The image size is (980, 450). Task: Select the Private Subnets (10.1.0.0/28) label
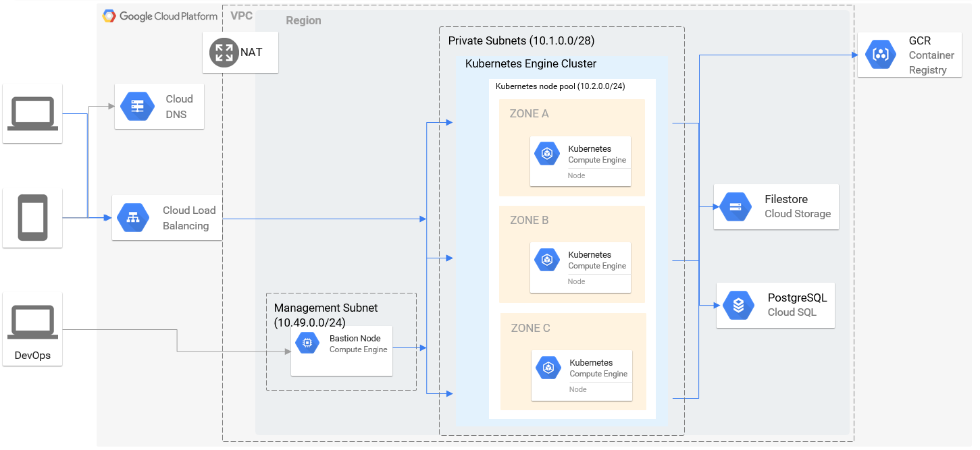click(x=521, y=41)
